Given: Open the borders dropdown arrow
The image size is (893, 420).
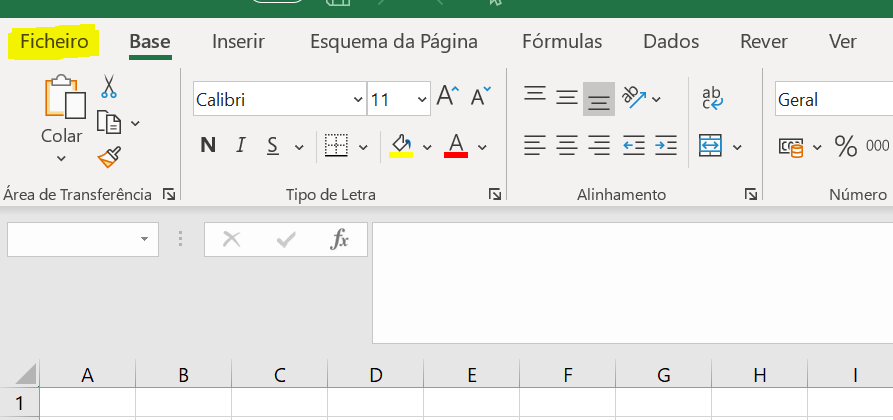Looking at the screenshot, I should 363,148.
